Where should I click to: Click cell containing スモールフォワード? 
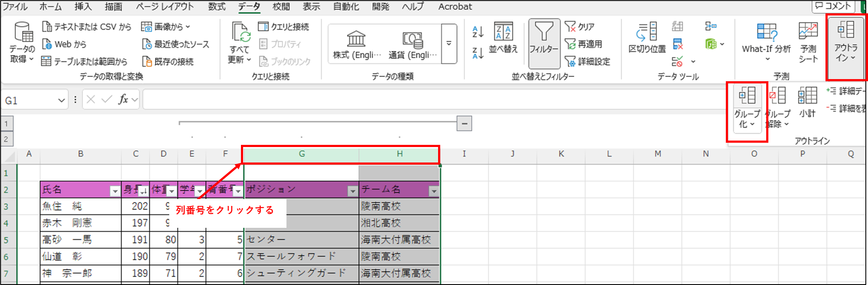point(302,257)
